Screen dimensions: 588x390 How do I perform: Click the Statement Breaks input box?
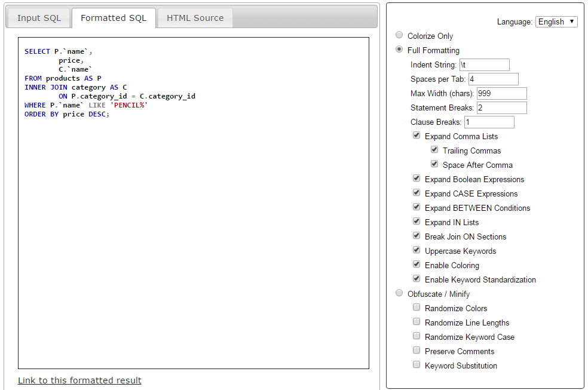coord(501,108)
